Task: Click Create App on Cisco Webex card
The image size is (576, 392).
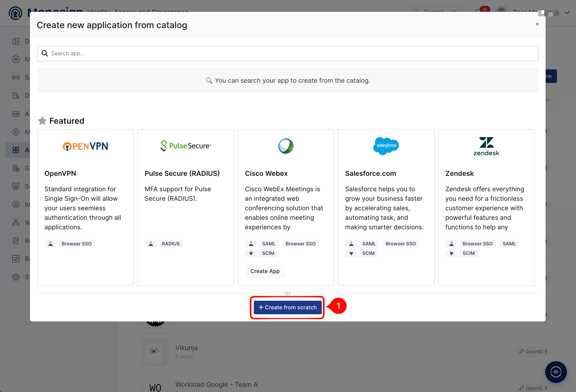Action: coord(265,271)
